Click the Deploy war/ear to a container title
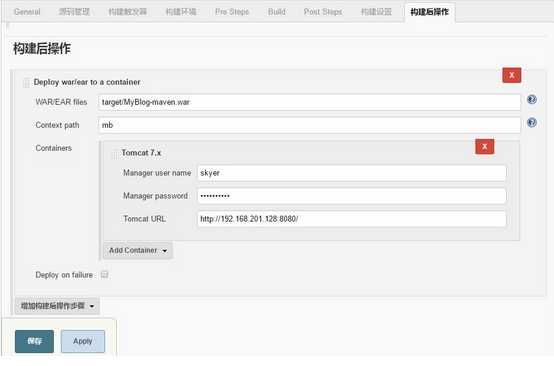 pyautogui.click(x=87, y=82)
